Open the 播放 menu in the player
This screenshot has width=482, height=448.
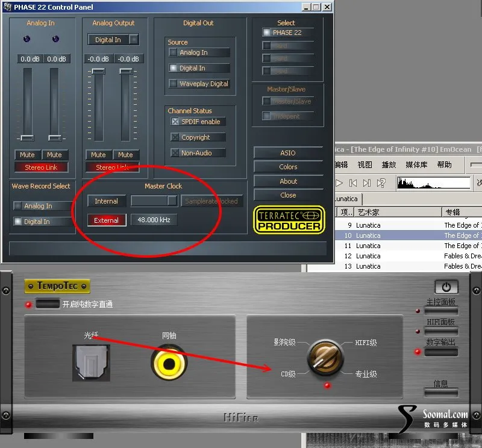tap(389, 165)
